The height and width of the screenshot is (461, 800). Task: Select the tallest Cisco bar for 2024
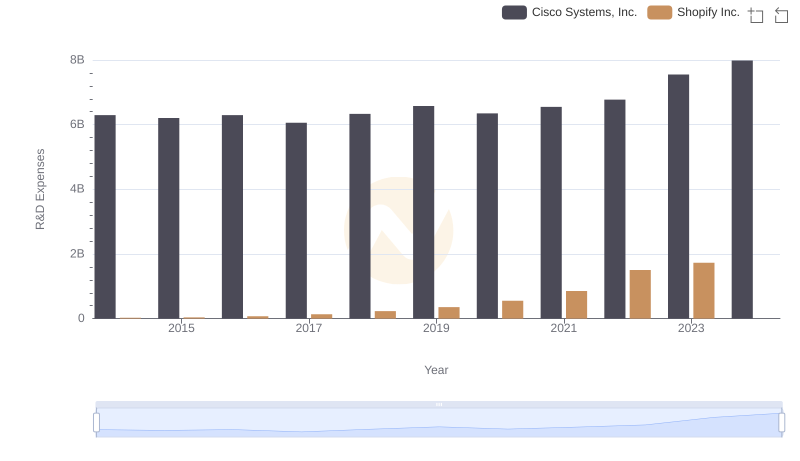[742, 189]
